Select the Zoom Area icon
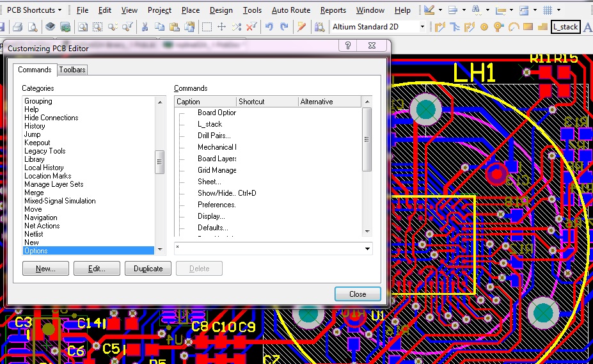Screen dimensions: 593x364 click(x=98, y=27)
